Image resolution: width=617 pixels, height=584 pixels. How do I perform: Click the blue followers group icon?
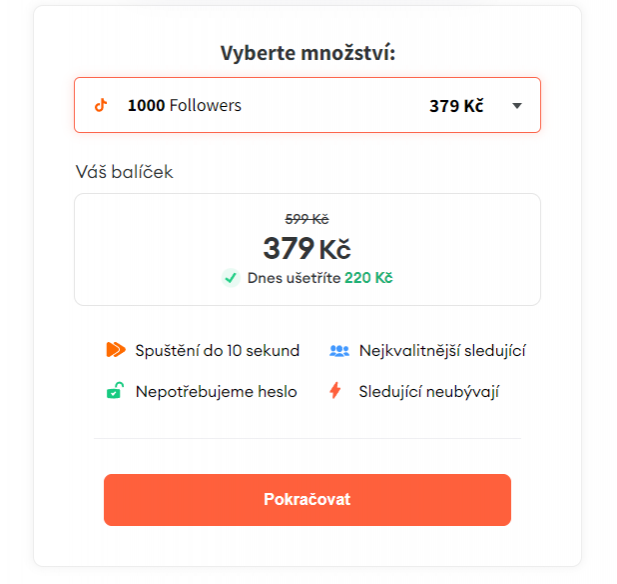click(339, 350)
